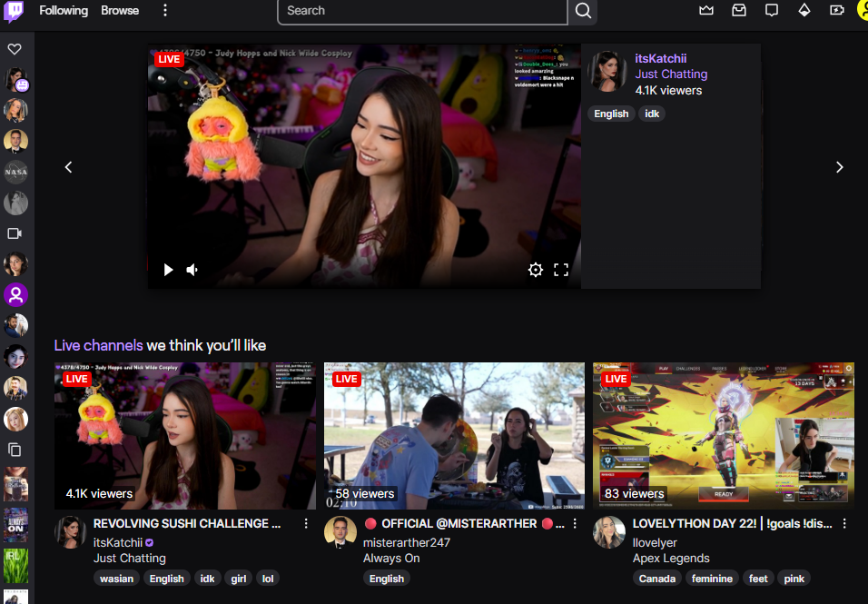Click misterarther247 avatar beside stream title
Image resolution: width=868 pixels, height=604 pixels.
(x=340, y=532)
